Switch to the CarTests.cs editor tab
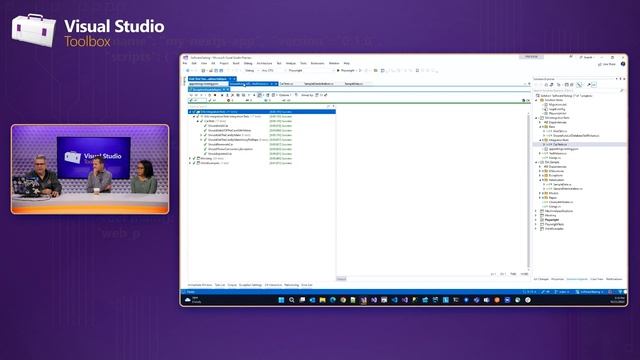 coord(287,84)
